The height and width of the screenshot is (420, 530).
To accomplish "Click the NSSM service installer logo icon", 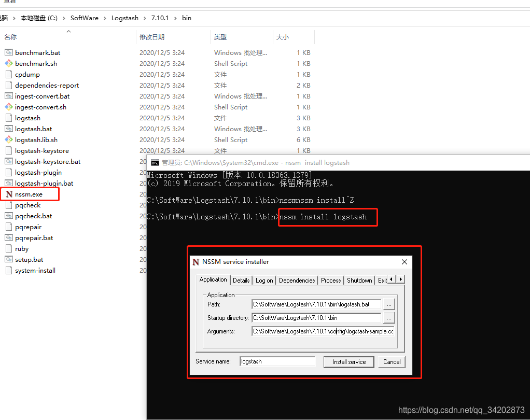I will coord(196,262).
